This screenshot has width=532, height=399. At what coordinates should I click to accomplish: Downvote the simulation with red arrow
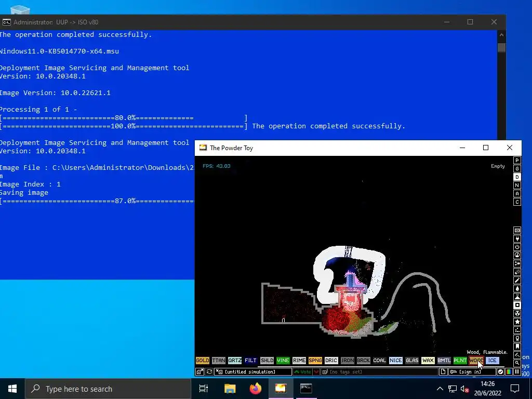click(316, 371)
